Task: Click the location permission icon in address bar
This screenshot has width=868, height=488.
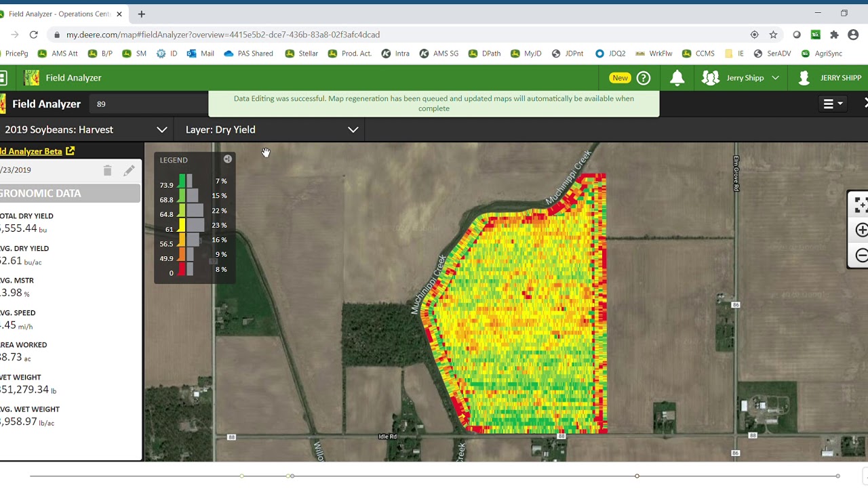Action: [754, 35]
